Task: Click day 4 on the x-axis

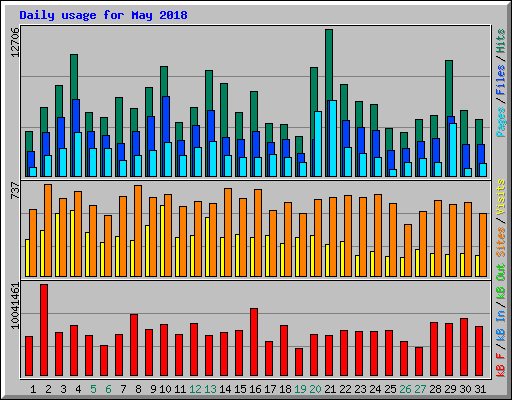Action: coord(78,389)
